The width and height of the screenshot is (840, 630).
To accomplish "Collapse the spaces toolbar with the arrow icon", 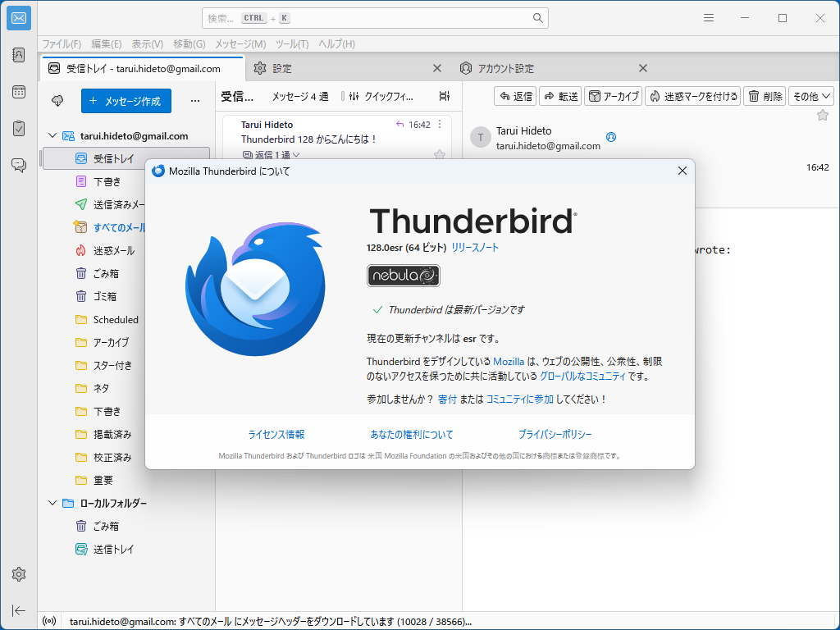I will click(18, 610).
